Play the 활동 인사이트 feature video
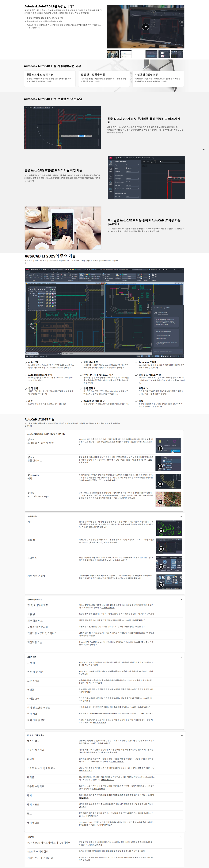The image size is (209, 868). point(160,466)
